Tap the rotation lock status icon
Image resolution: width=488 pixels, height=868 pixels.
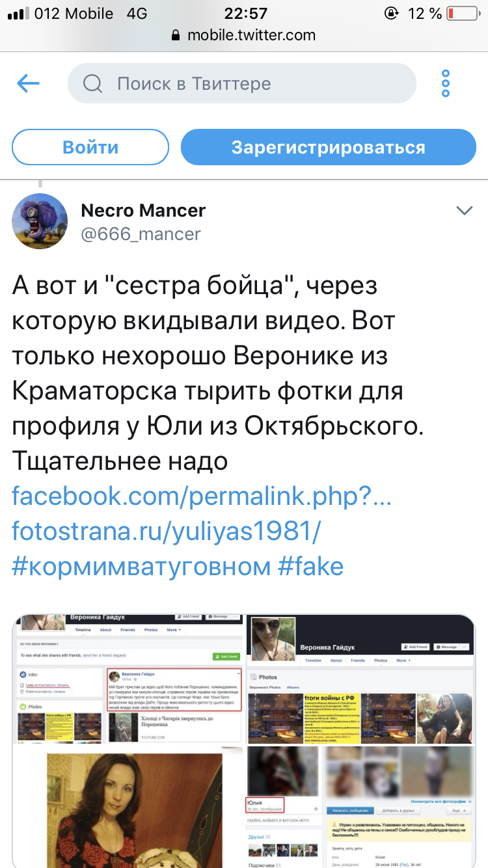pos(392,14)
